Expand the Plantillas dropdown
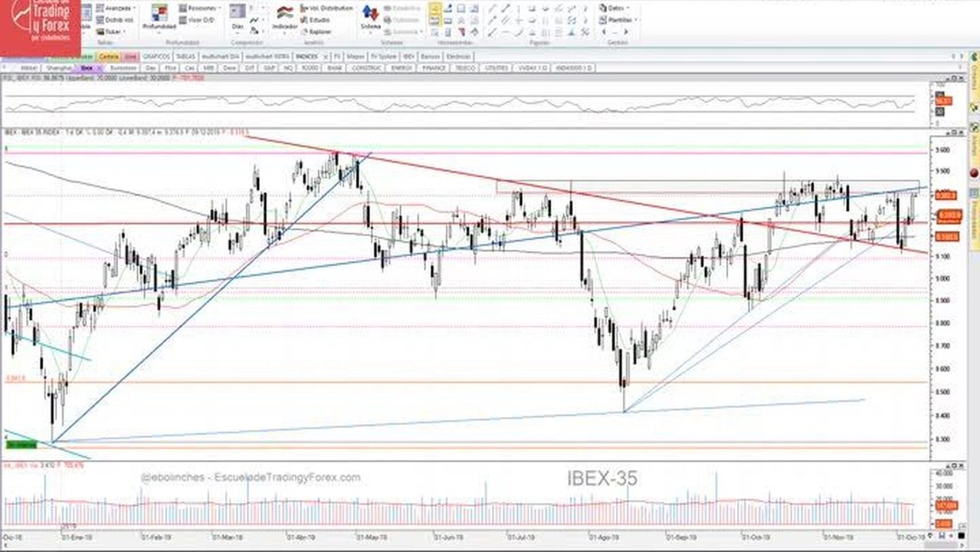980x552 pixels. [618, 20]
